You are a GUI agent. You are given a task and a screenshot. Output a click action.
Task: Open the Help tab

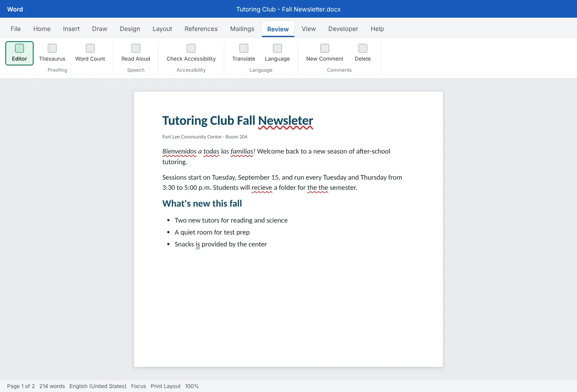tap(377, 29)
